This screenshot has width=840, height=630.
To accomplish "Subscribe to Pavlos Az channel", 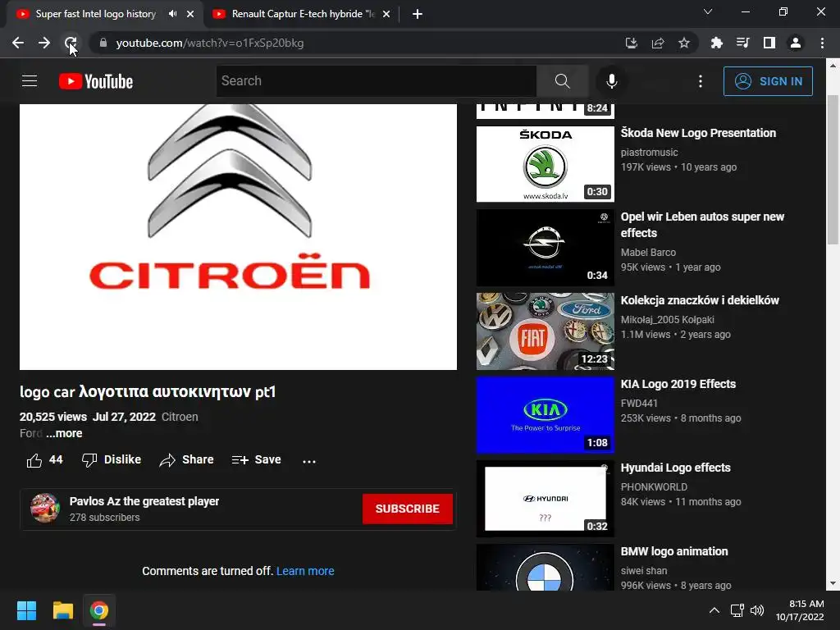I will tap(407, 509).
